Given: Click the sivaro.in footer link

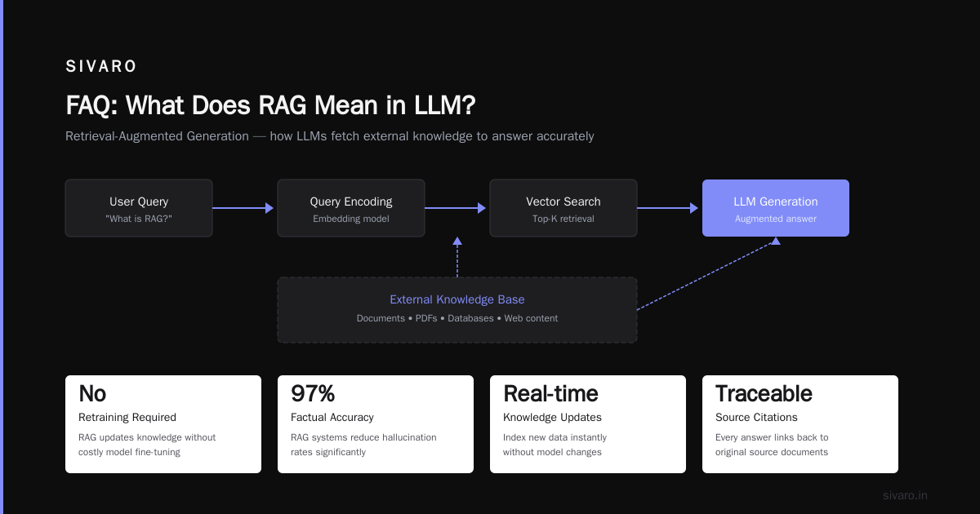Looking at the screenshot, I should click(x=905, y=495).
